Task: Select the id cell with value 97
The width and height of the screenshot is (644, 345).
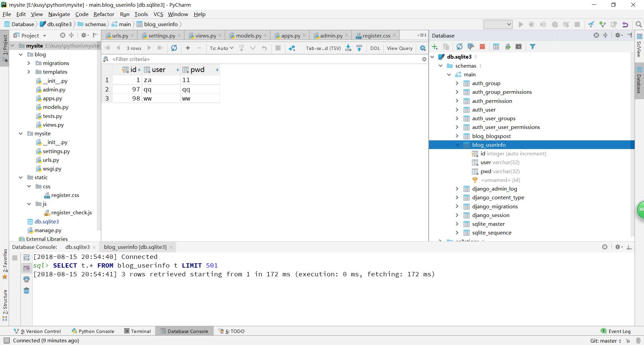Action: click(x=127, y=89)
